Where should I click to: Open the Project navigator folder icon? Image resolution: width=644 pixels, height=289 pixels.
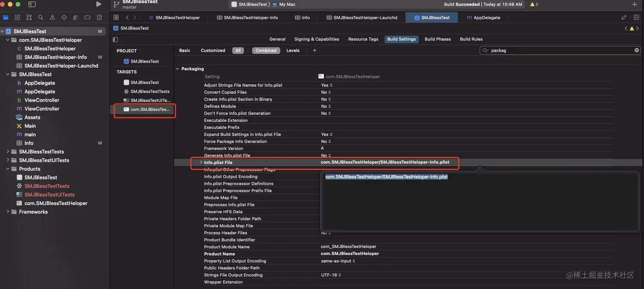[x=6, y=17]
